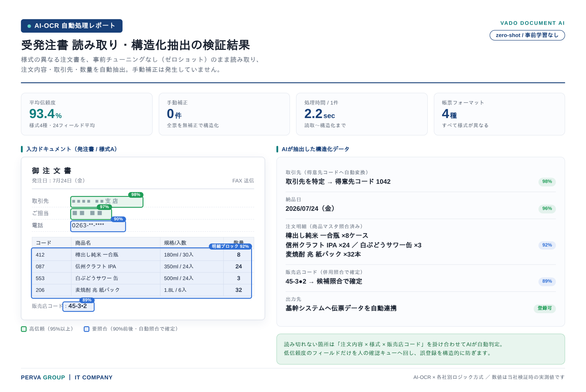The height and width of the screenshot is (392, 586).
Task: Click 取引先を特定 → 得意先コード 1042
Action: point(338,182)
